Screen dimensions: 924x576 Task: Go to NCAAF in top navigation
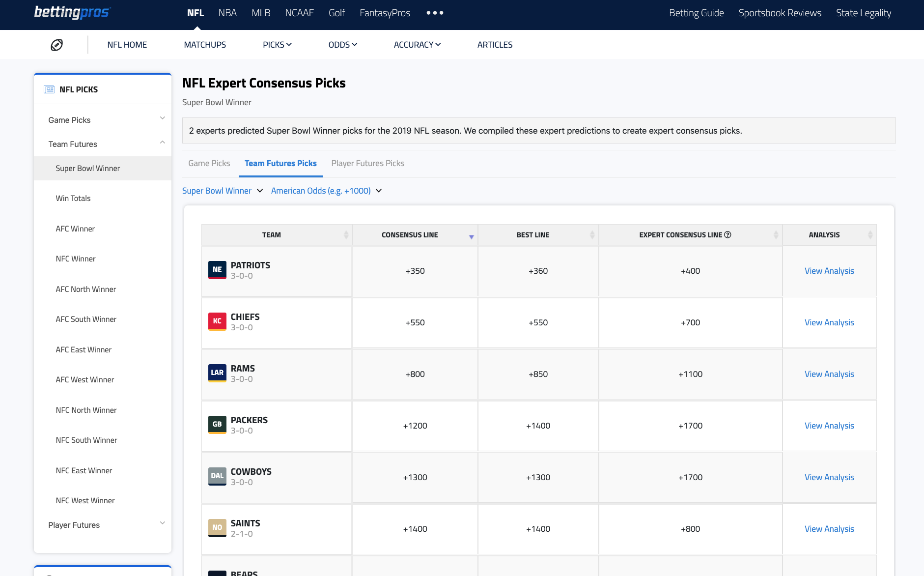click(299, 13)
